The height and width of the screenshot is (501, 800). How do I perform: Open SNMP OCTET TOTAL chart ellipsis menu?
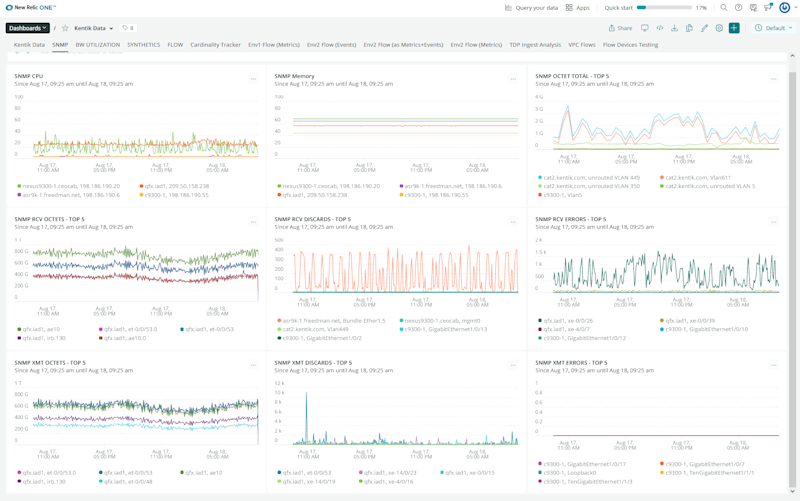tap(773, 79)
